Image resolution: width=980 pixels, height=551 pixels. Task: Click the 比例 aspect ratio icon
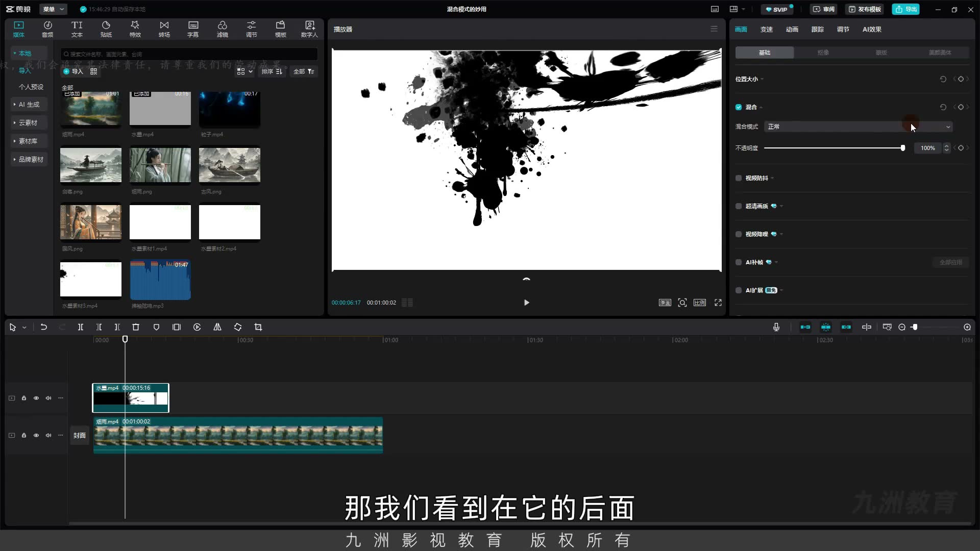[x=700, y=303]
